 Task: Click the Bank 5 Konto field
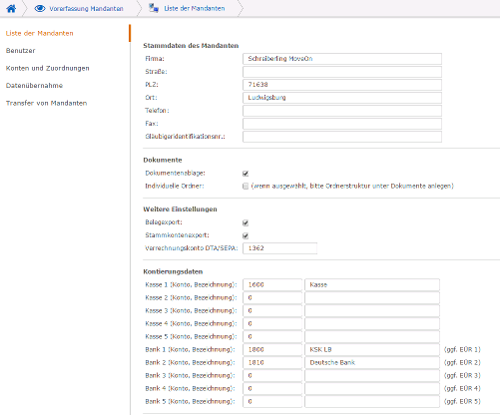click(272, 402)
